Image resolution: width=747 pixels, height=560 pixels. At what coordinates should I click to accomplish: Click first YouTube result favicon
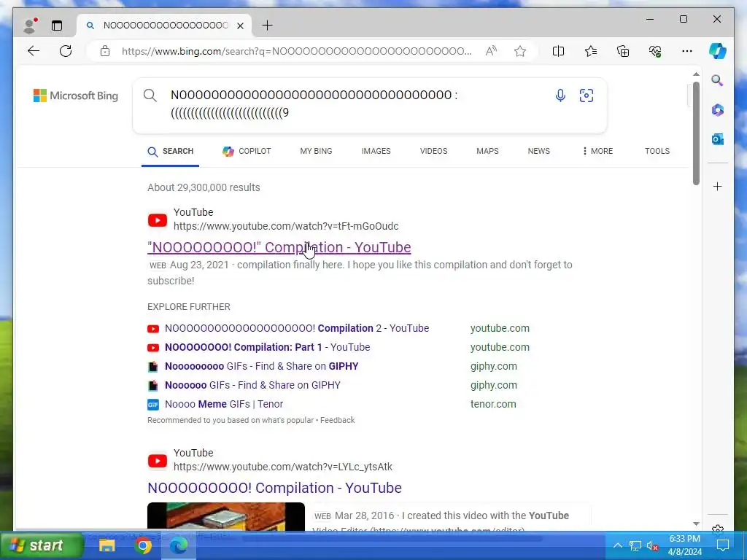point(158,220)
